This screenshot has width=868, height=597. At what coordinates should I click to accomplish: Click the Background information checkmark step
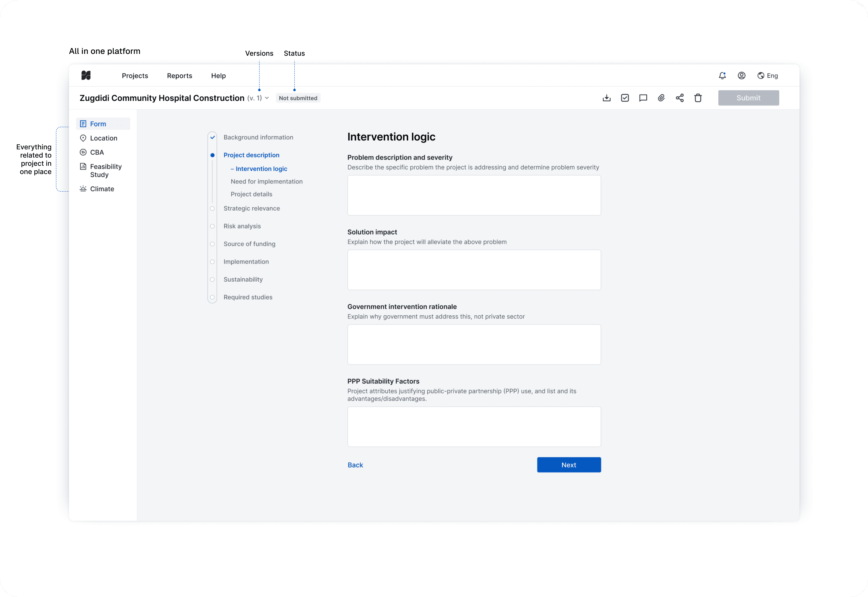(x=212, y=137)
